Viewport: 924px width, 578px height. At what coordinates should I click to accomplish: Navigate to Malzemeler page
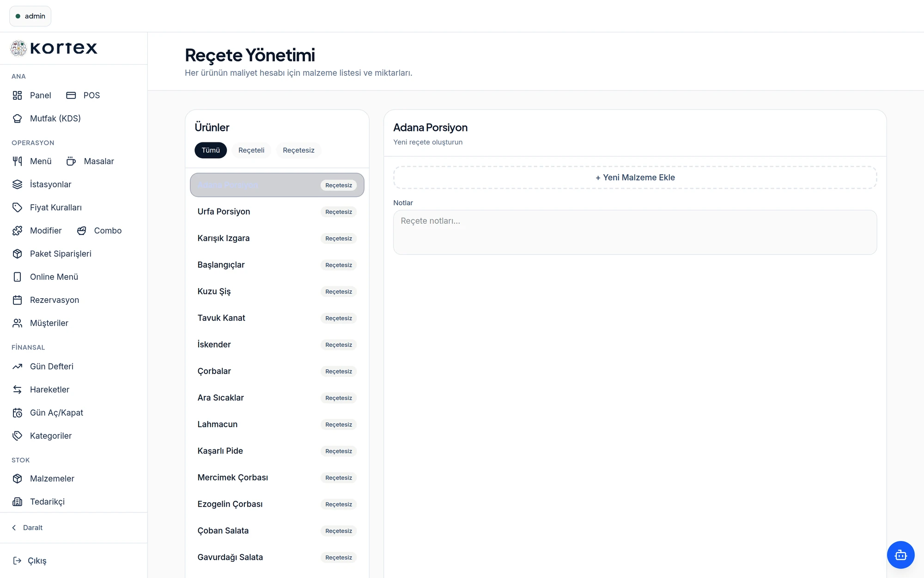(x=52, y=479)
